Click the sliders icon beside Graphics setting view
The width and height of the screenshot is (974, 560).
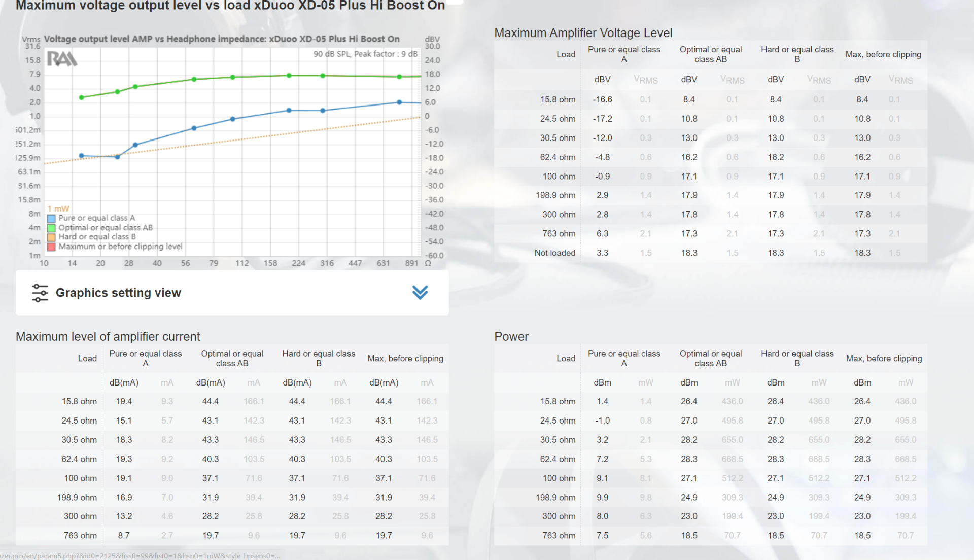click(40, 293)
